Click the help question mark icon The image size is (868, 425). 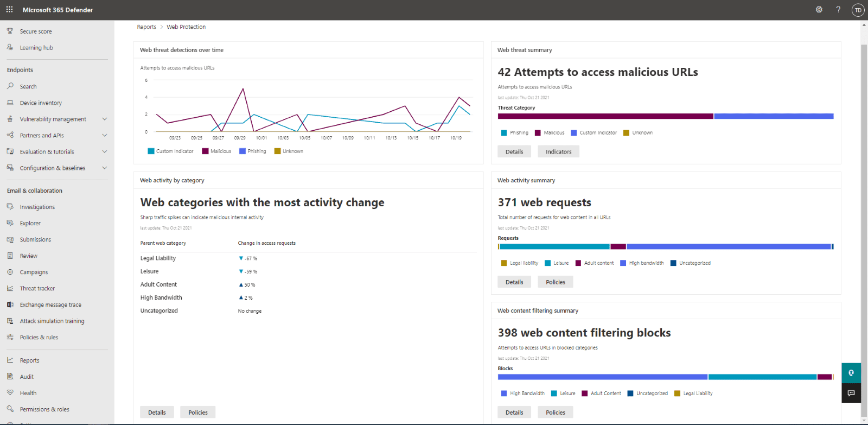[x=838, y=10]
